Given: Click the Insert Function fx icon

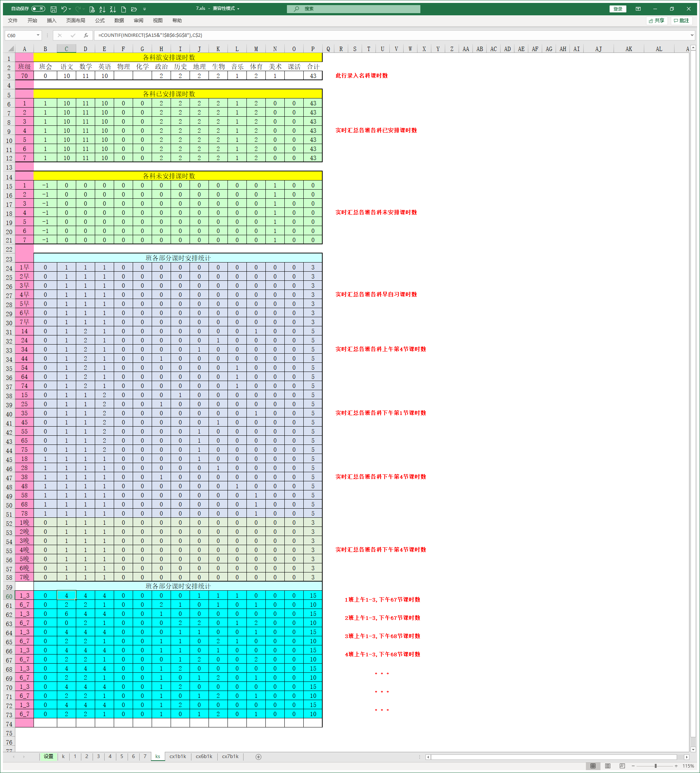Looking at the screenshot, I should click(x=86, y=35).
